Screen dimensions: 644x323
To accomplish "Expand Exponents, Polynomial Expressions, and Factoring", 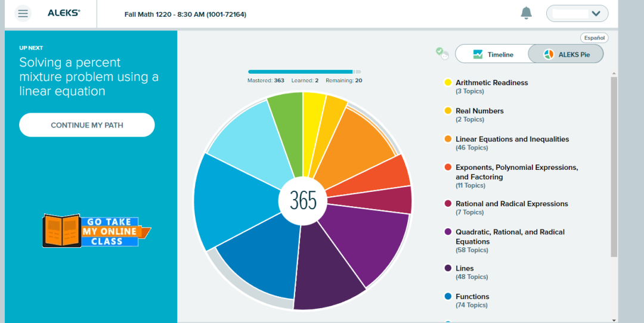I will tap(516, 172).
